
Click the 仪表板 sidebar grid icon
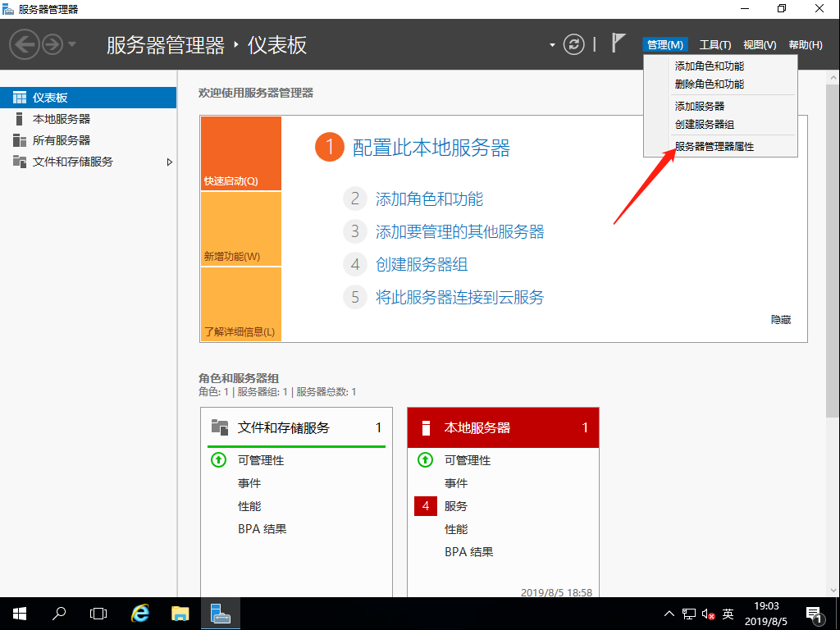pyautogui.click(x=20, y=98)
